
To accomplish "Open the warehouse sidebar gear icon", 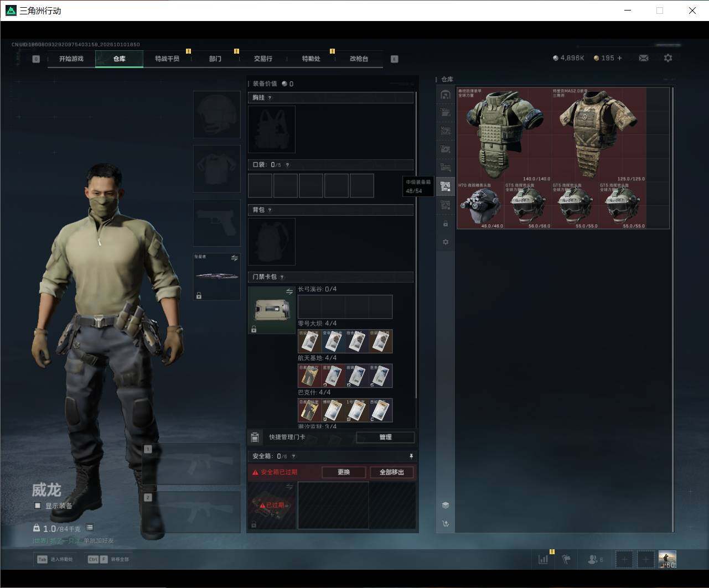I will (x=446, y=242).
